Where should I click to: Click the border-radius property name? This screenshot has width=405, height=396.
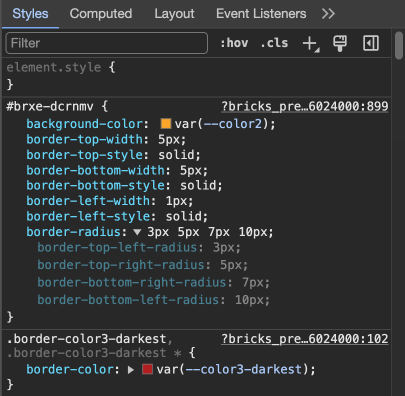point(74,232)
